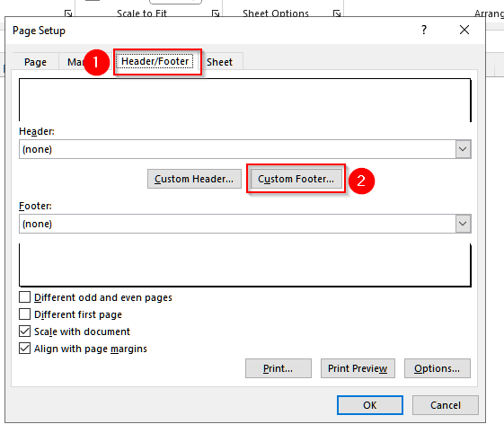
Task: Open the Scale to Fit dialog launcher icon
Action: click(216, 13)
